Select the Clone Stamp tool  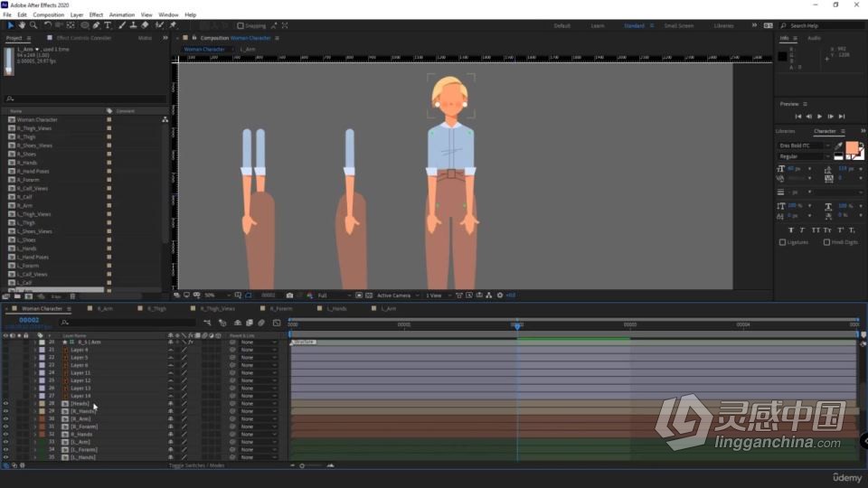pos(134,25)
